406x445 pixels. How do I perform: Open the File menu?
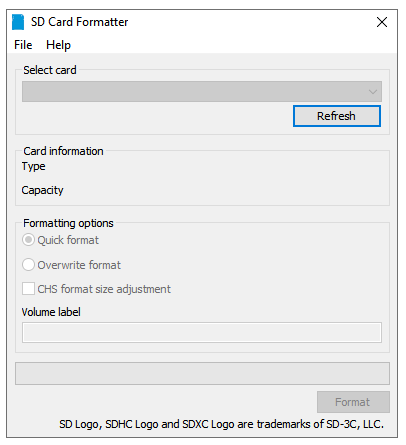tap(23, 45)
